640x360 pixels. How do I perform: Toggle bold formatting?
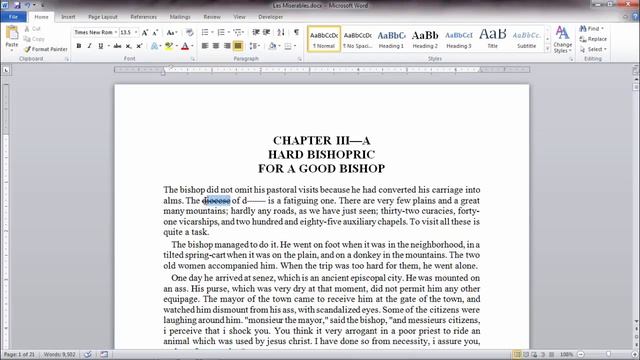(x=79, y=46)
